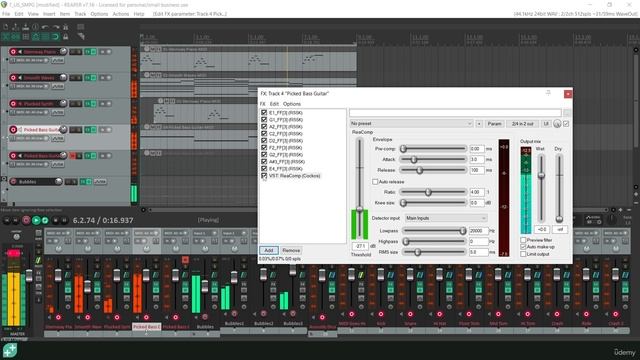Open the envelope button on the Bubbles track
Image resolution: width=640 pixels, height=360 pixels.
point(100,182)
